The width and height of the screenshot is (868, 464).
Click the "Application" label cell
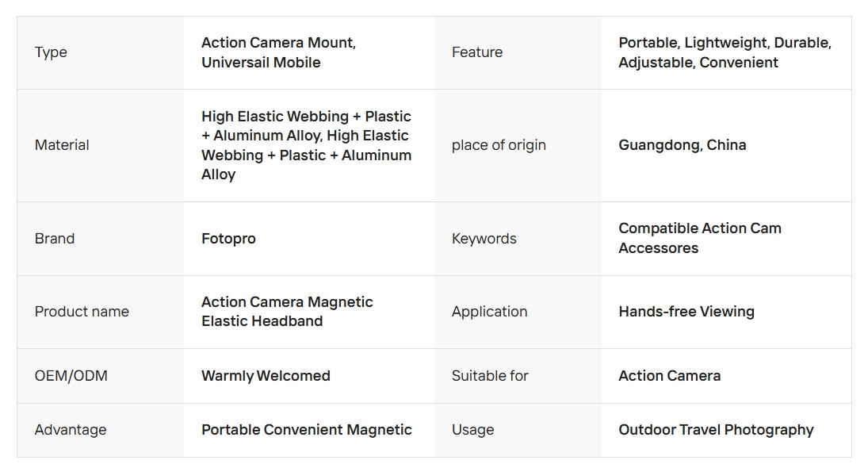tap(489, 312)
